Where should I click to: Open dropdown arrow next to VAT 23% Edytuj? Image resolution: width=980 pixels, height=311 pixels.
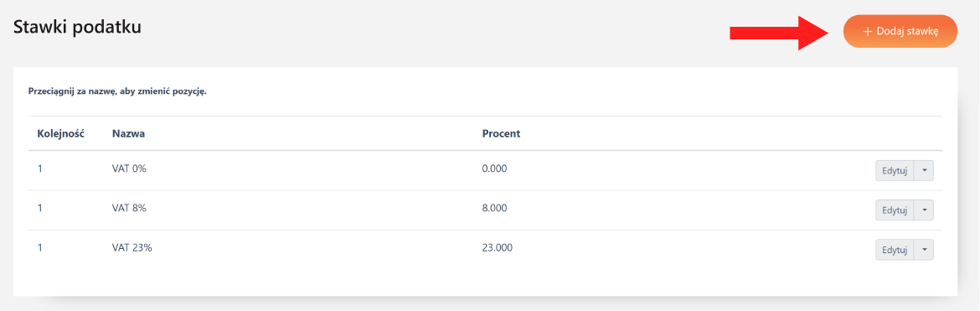[x=924, y=250]
